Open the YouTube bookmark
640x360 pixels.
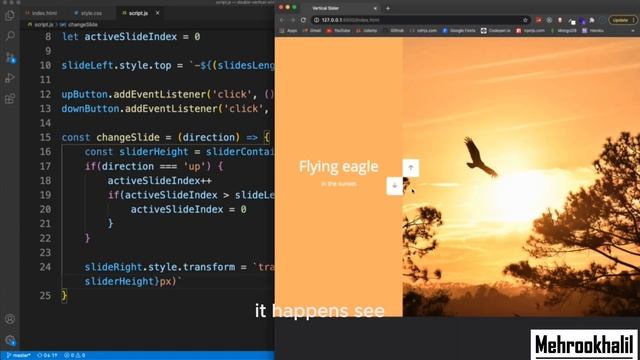(x=338, y=31)
